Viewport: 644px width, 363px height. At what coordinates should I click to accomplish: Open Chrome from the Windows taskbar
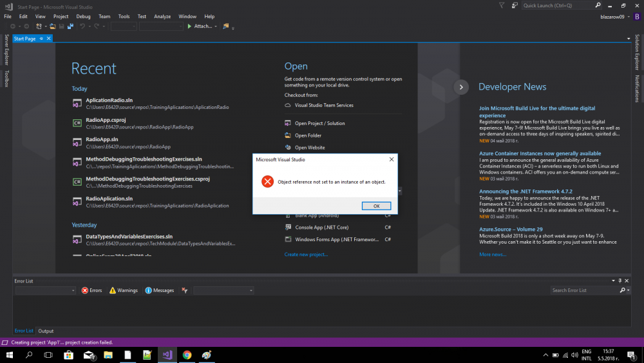(x=187, y=355)
